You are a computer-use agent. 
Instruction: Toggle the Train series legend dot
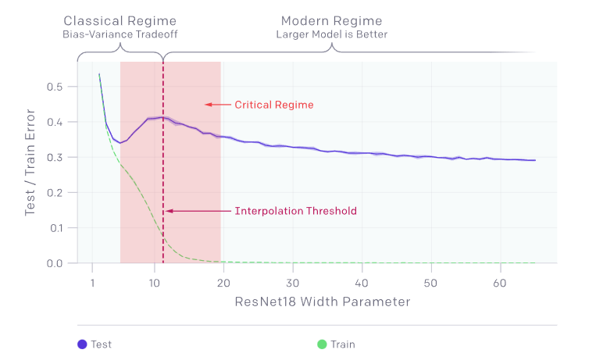322,344
